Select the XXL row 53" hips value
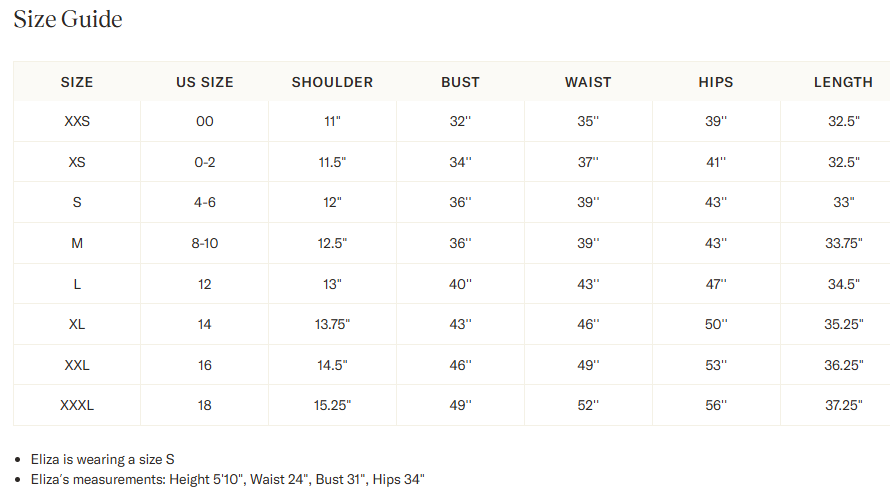 click(x=716, y=366)
